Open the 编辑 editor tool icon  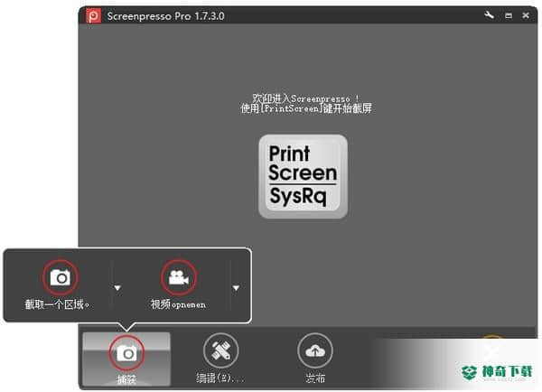pyautogui.click(x=221, y=350)
